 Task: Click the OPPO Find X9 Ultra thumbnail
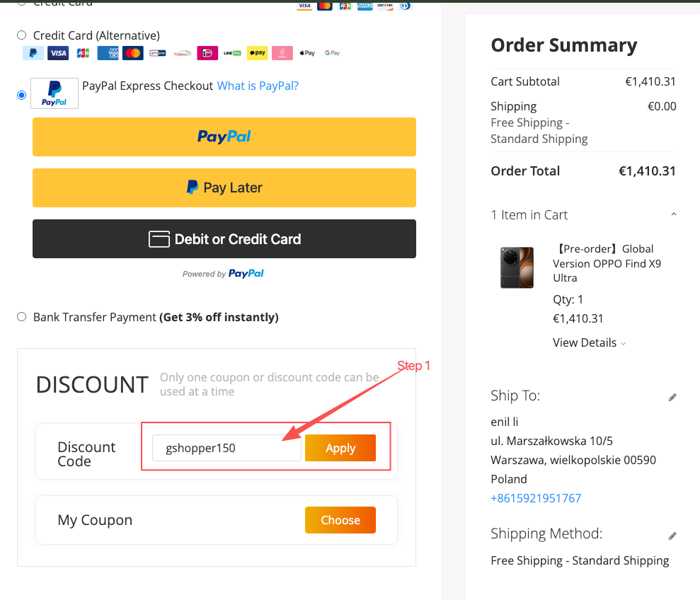[517, 267]
